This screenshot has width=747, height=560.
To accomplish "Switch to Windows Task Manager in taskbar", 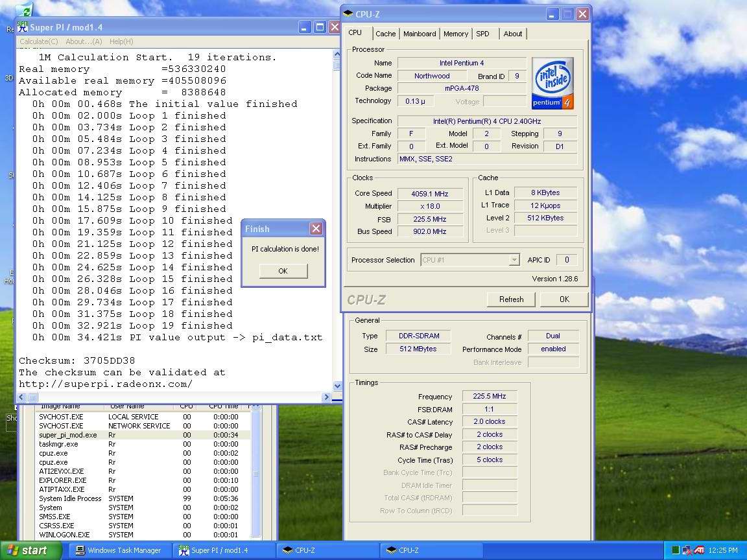I will [x=119, y=550].
